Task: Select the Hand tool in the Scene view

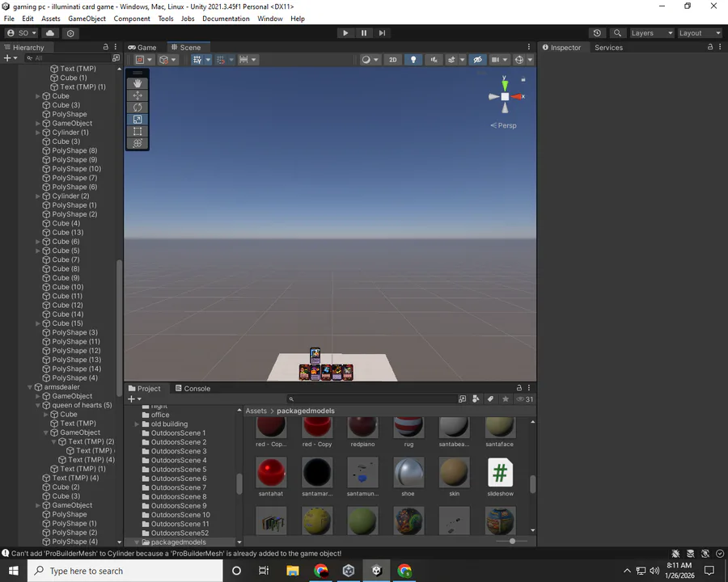Action: [x=137, y=83]
